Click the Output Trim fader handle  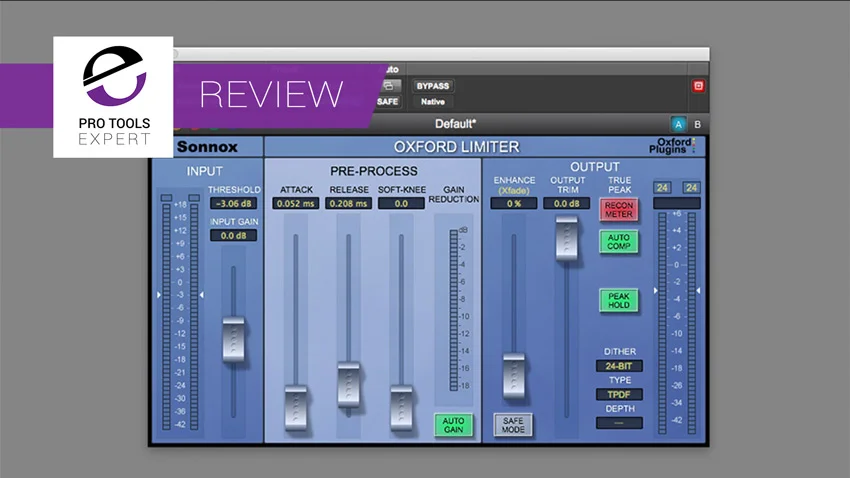567,238
